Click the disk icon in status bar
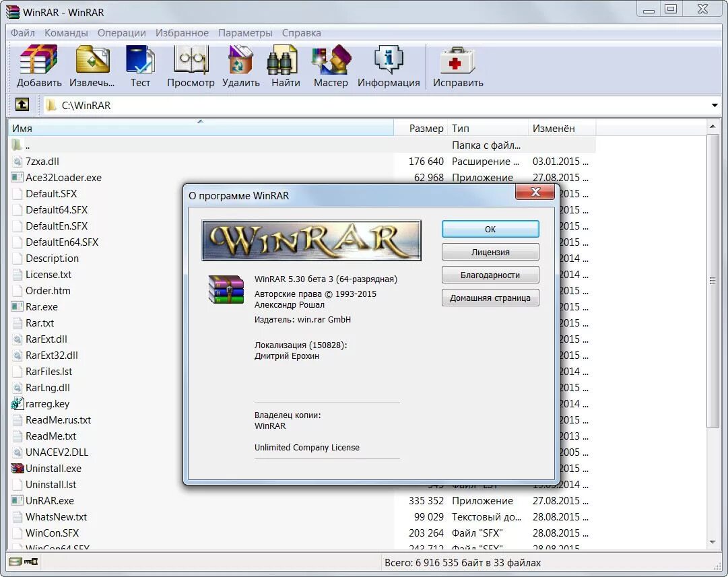This screenshot has width=728, height=577. point(15,562)
